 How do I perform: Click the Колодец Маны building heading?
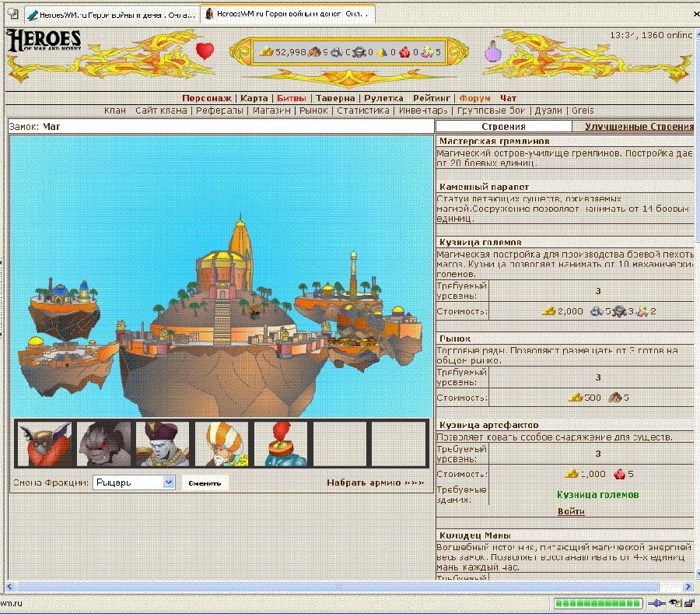tap(475, 535)
